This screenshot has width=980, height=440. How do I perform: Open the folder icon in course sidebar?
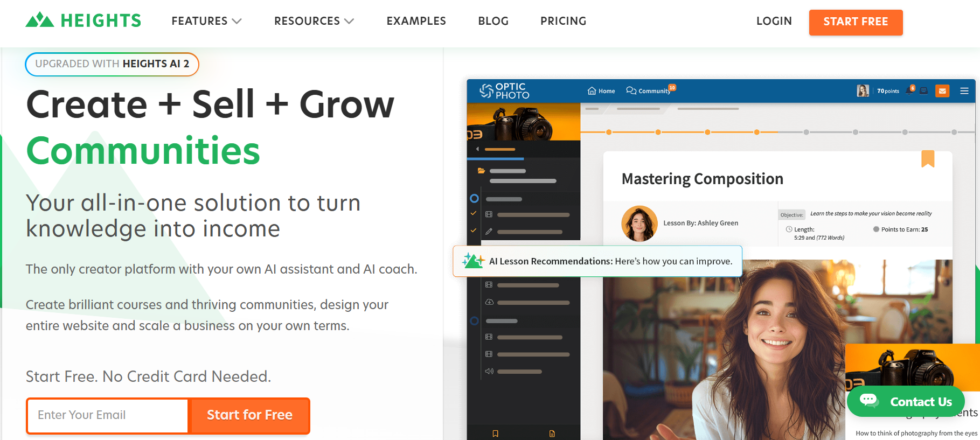pyautogui.click(x=481, y=171)
